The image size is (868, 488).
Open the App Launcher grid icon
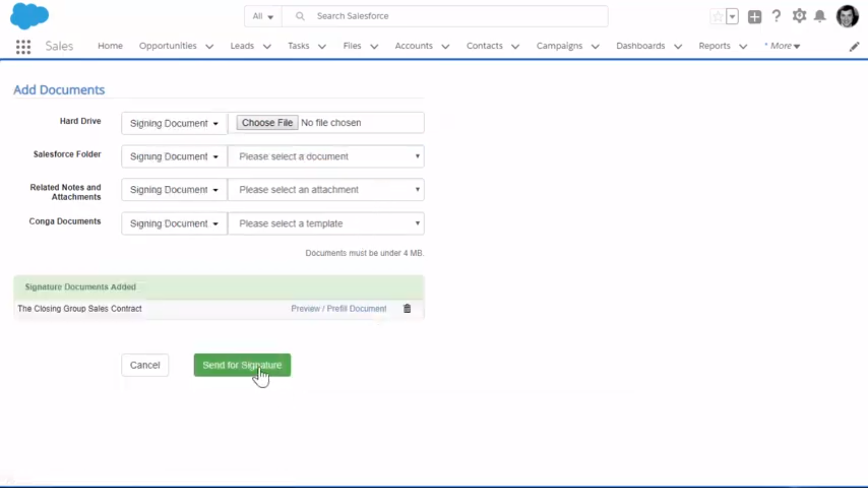(x=23, y=47)
